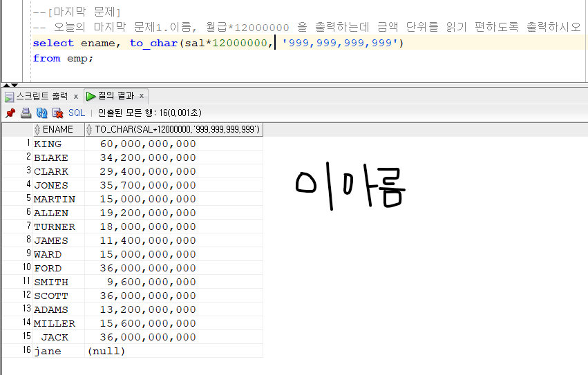Click the 13,200,000,000 value cell

(x=173, y=310)
